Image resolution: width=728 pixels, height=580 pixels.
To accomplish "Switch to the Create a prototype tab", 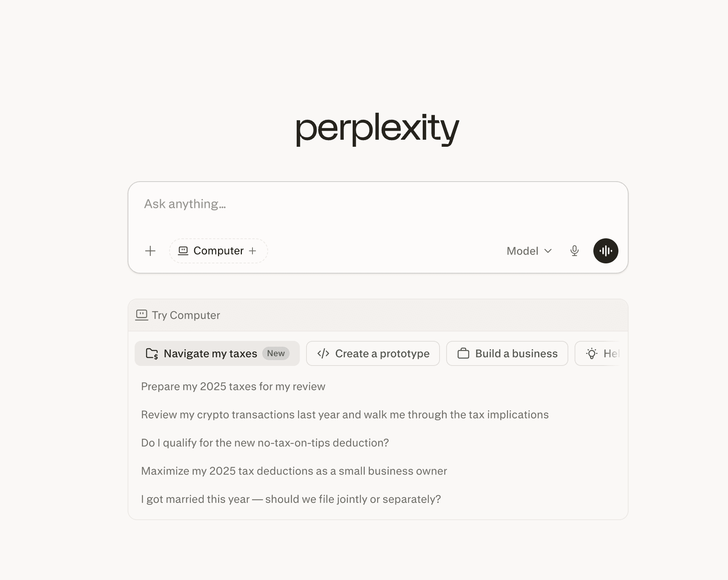I will tap(373, 353).
